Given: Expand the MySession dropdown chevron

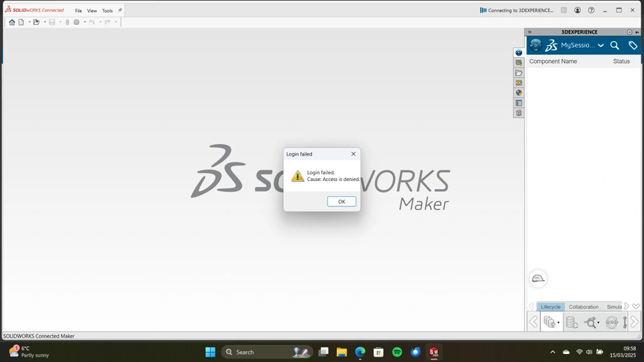Looking at the screenshot, I should click(601, 46).
